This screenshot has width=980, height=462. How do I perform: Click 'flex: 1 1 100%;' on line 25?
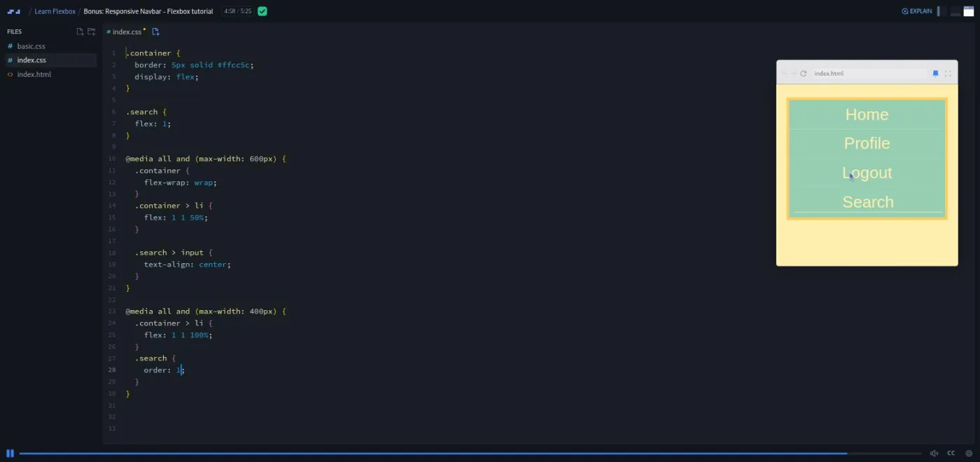[x=178, y=335]
